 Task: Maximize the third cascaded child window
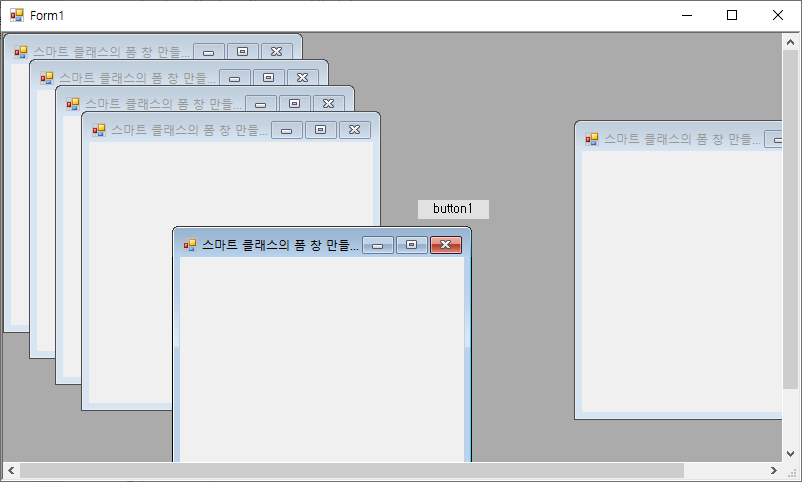click(x=295, y=104)
